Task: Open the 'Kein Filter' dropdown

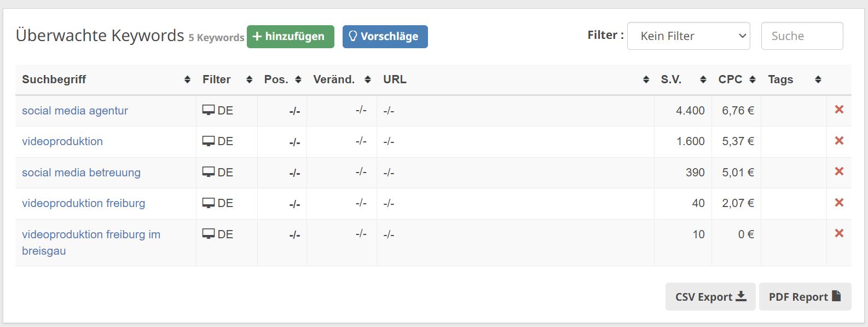Action: pyautogui.click(x=688, y=36)
